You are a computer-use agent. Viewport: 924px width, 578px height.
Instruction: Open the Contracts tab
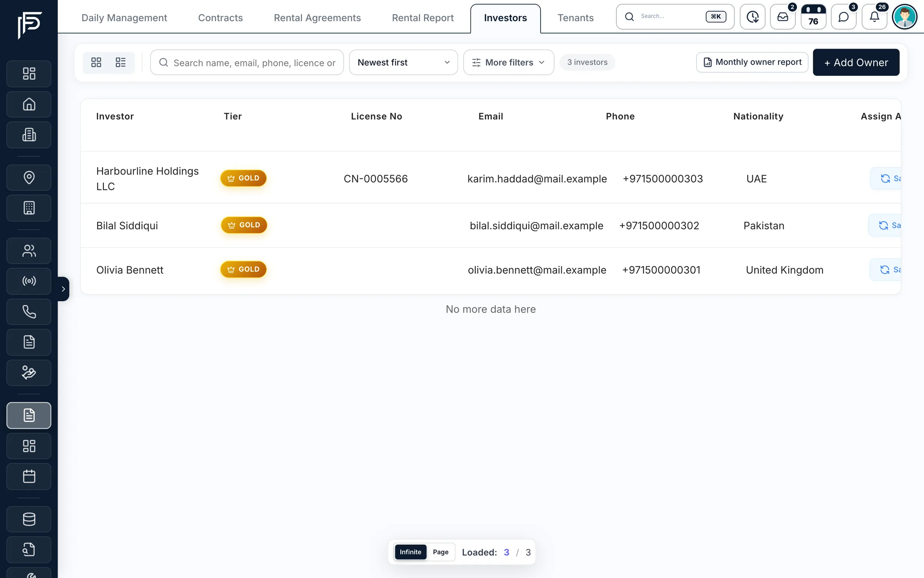220,18
